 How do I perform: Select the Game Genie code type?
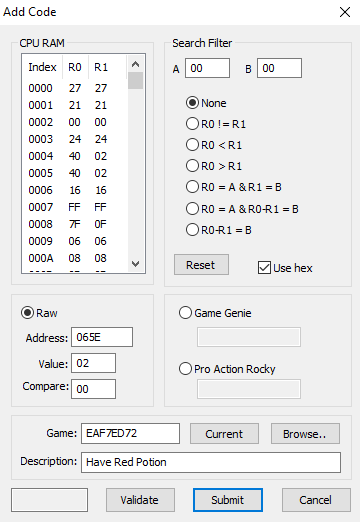click(215, 313)
